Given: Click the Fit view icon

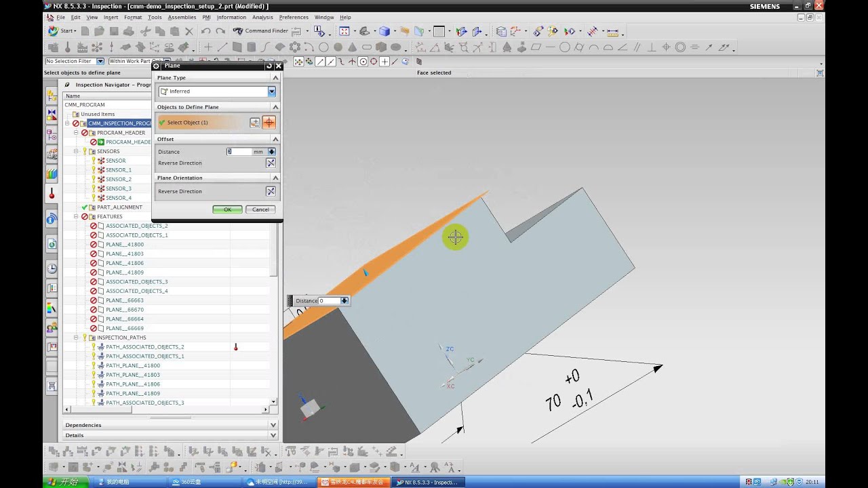Looking at the screenshot, I should coord(344,31).
